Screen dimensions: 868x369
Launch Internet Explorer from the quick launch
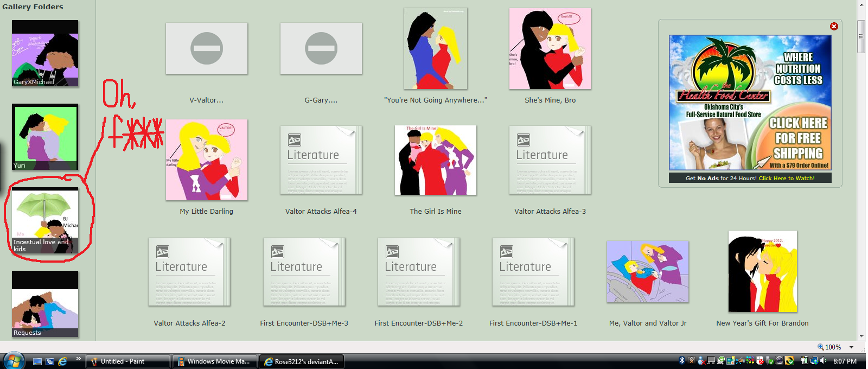(62, 361)
